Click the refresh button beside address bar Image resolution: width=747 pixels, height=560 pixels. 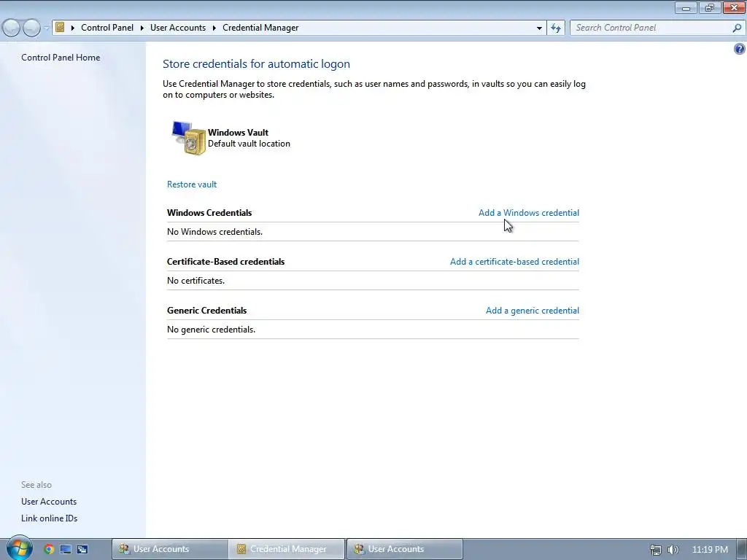[x=556, y=28]
